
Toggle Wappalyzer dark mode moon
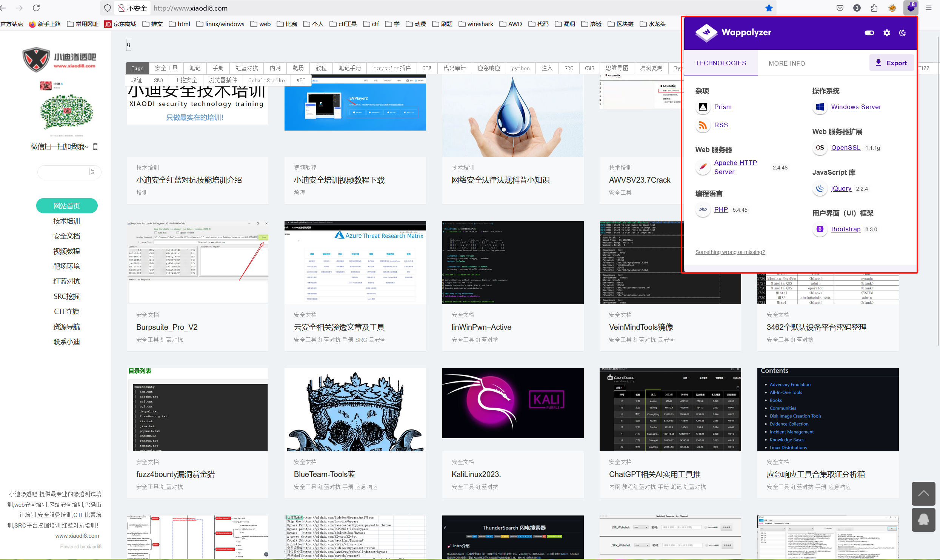coord(902,33)
